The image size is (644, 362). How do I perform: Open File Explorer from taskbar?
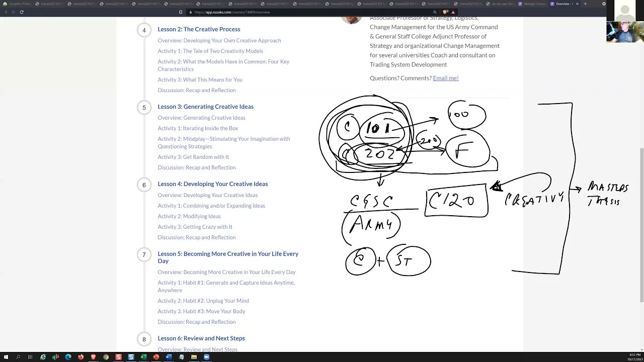click(x=194, y=357)
